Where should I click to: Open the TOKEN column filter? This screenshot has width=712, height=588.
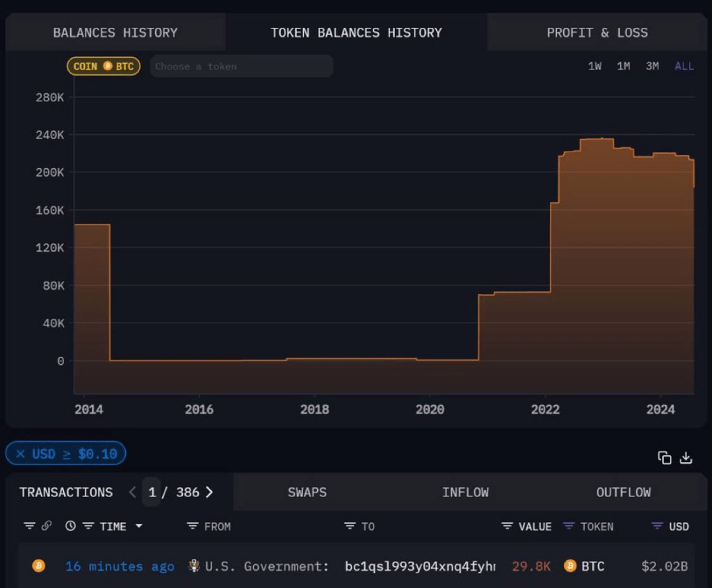coord(569,526)
